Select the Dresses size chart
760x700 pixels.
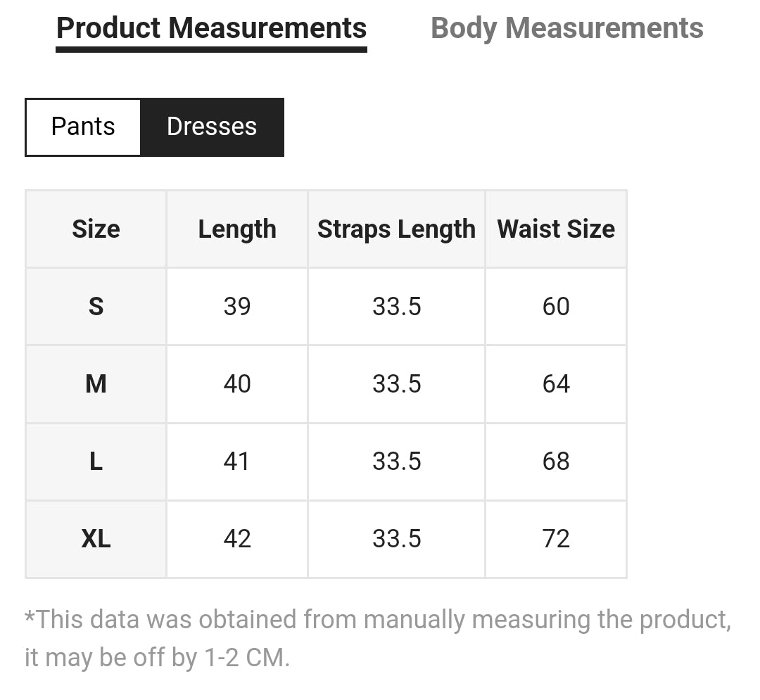click(x=212, y=127)
